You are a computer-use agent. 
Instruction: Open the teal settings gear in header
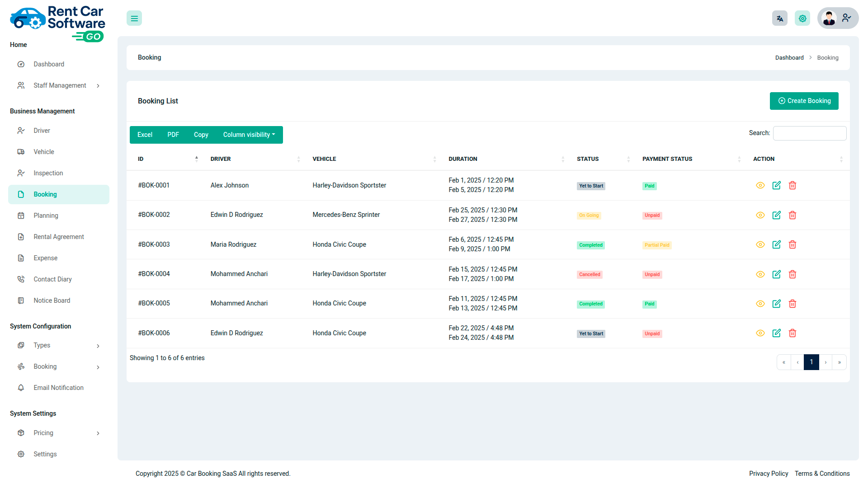click(x=802, y=19)
